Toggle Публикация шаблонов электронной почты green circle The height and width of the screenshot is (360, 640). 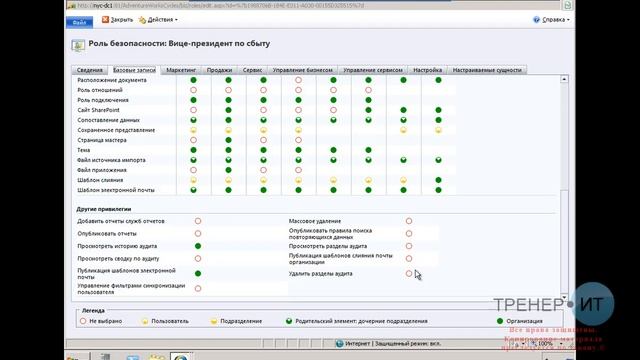click(x=198, y=273)
